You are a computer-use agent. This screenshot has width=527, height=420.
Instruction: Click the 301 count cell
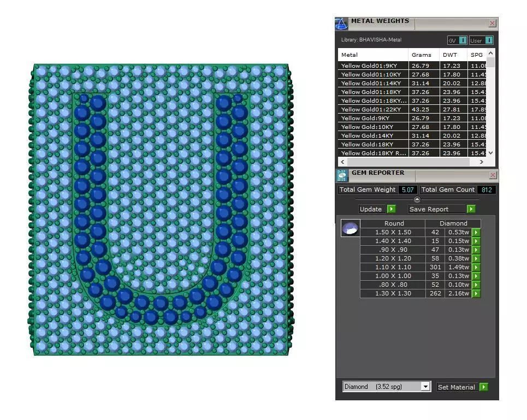coord(435,267)
